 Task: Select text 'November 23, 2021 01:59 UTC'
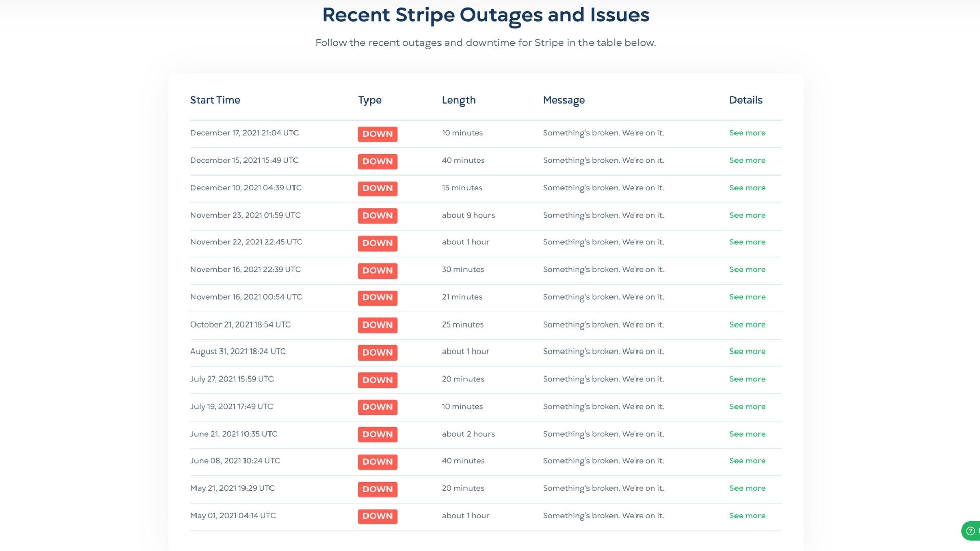tap(246, 215)
